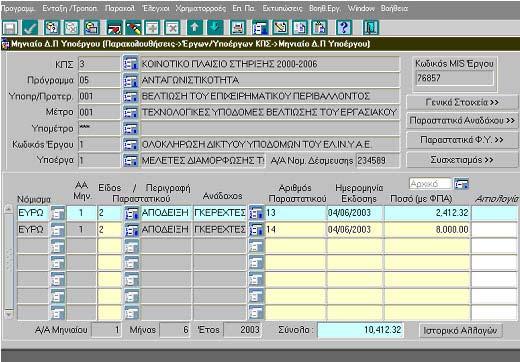Open the list of values for Πρόγραμμα
The image size is (520, 362).
(x=130, y=80)
